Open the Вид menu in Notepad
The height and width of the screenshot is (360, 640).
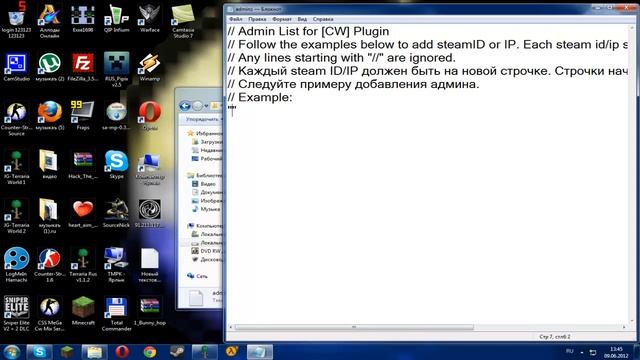pos(302,19)
